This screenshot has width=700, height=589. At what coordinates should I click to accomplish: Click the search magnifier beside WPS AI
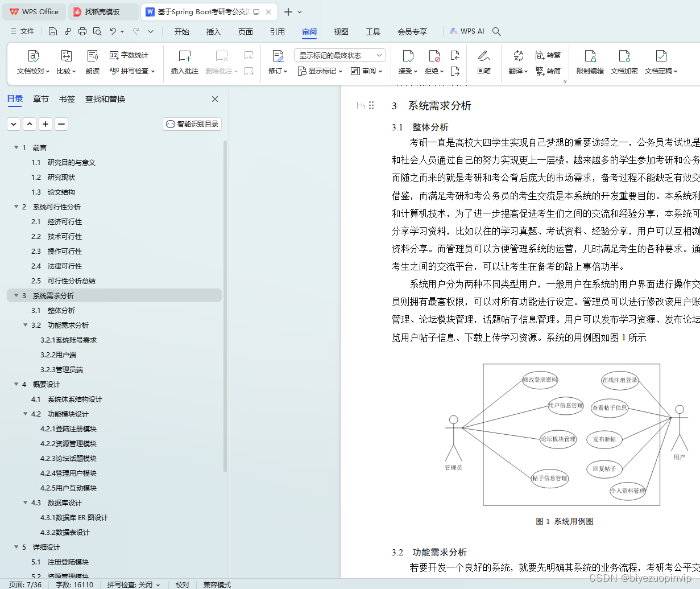click(496, 31)
